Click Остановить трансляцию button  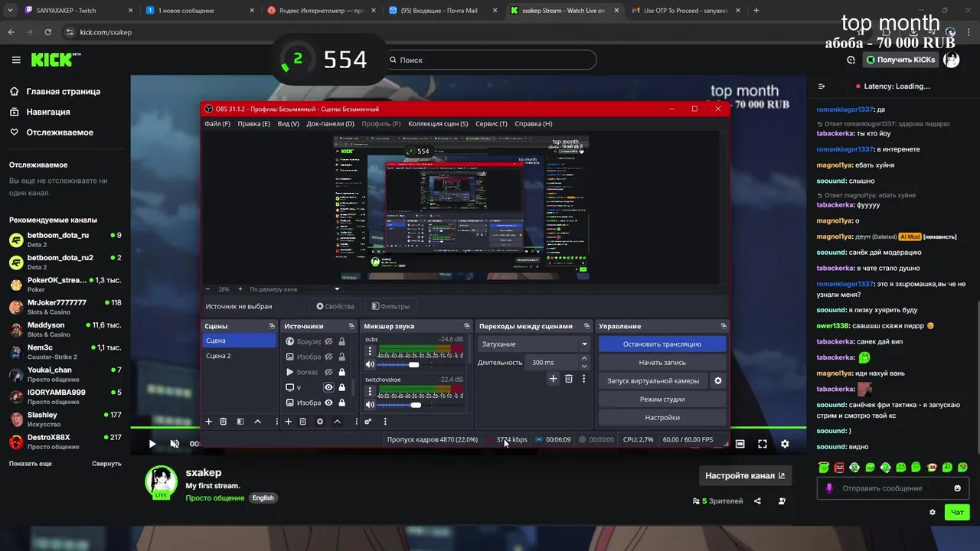coord(661,344)
